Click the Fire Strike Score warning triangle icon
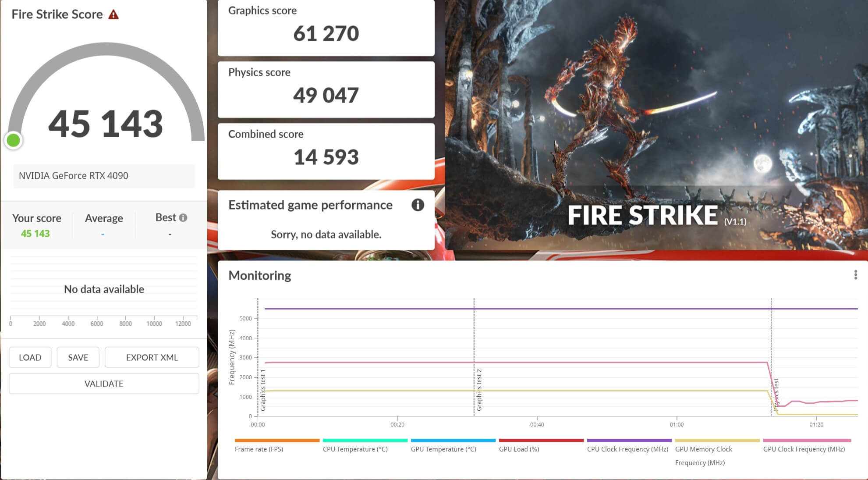This screenshot has width=868, height=480. click(x=113, y=15)
